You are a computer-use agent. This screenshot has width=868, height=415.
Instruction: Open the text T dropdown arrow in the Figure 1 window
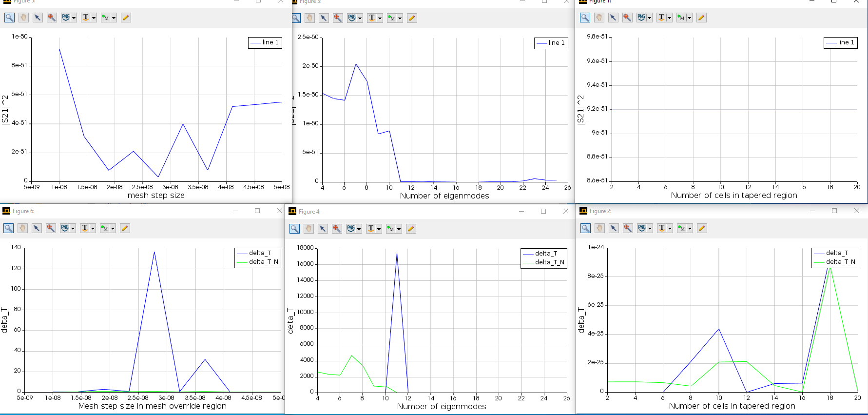670,18
